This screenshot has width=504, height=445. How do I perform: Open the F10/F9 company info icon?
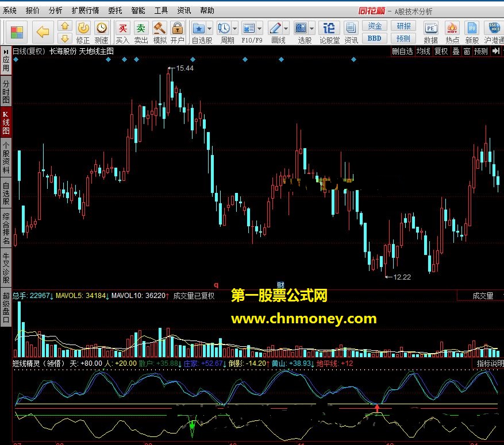(249, 29)
